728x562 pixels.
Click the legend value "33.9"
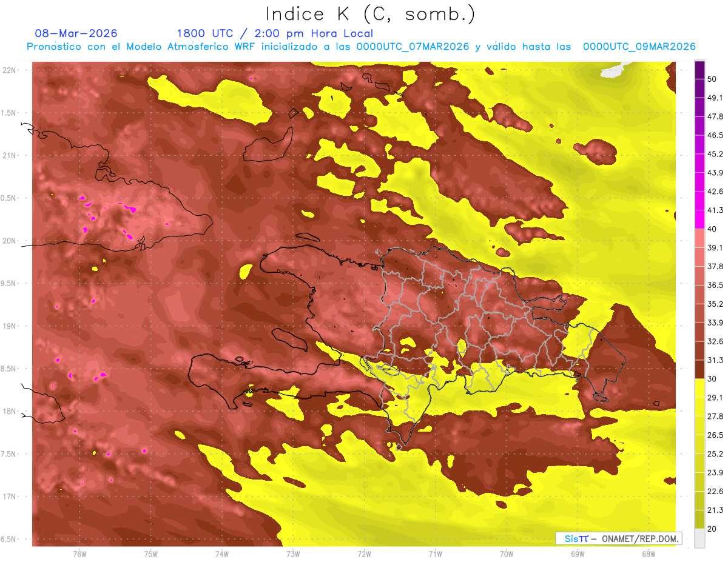pyautogui.click(x=715, y=323)
